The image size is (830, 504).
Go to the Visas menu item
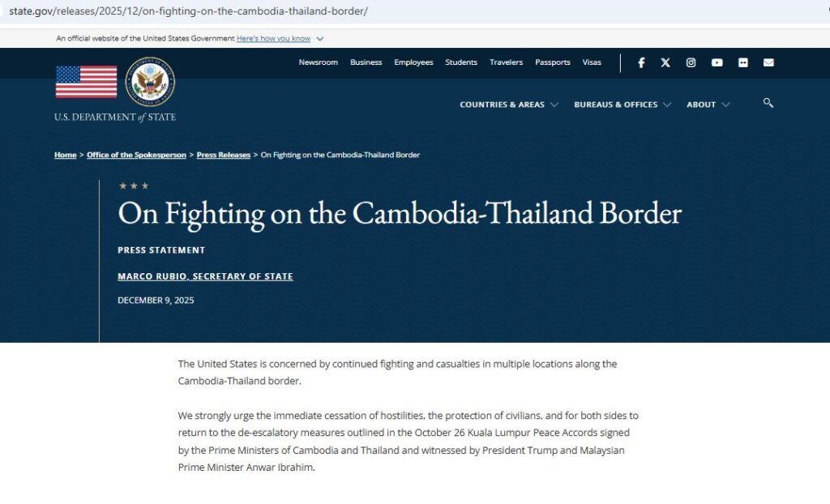592,62
